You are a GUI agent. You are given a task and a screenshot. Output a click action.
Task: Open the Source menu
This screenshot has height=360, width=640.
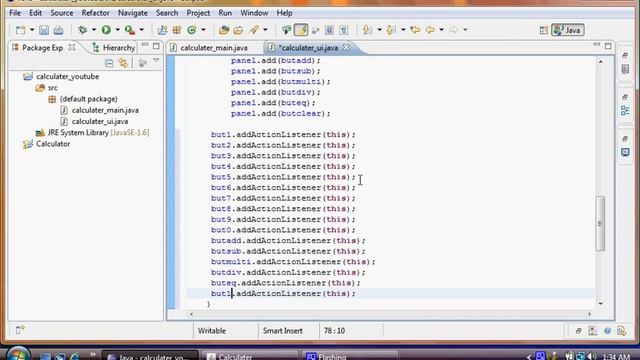(62, 13)
